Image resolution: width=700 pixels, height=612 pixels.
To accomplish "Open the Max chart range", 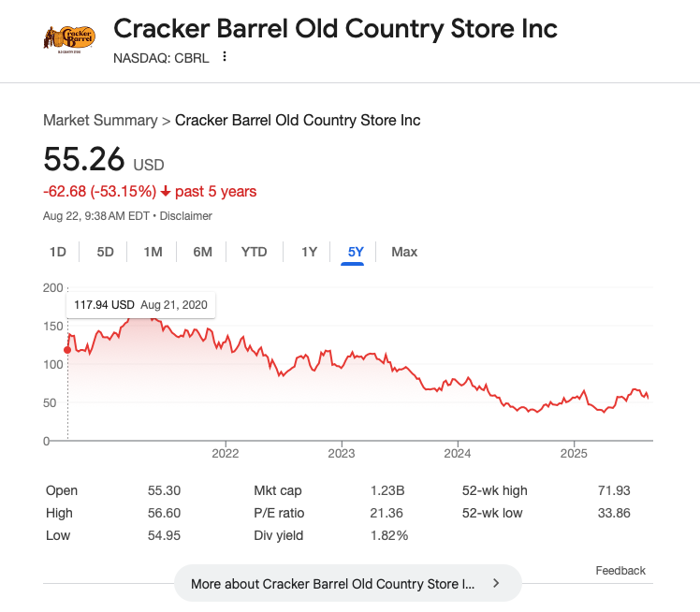I will (x=404, y=252).
